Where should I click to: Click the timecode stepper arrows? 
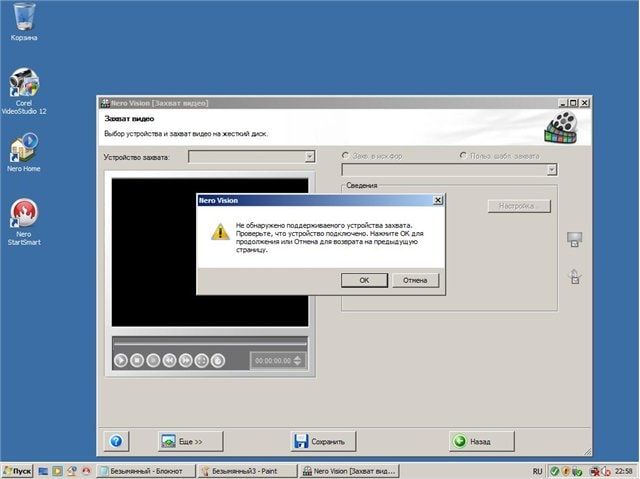pyautogui.click(x=298, y=361)
